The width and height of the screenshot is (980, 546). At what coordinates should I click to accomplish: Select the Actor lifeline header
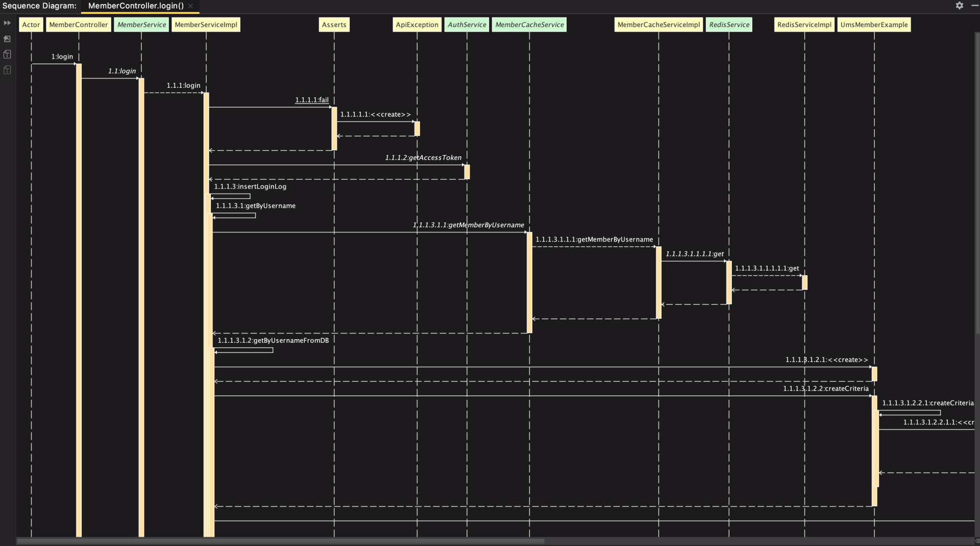click(x=31, y=25)
